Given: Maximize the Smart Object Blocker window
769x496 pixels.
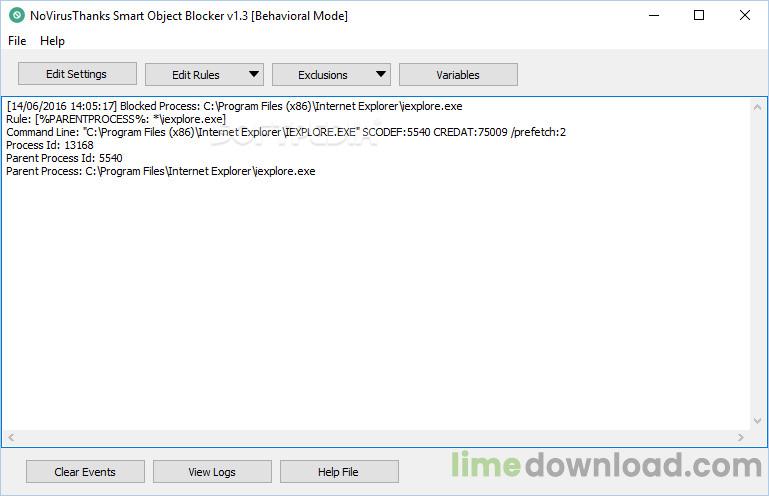Looking at the screenshot, I should tap(699, 15).
